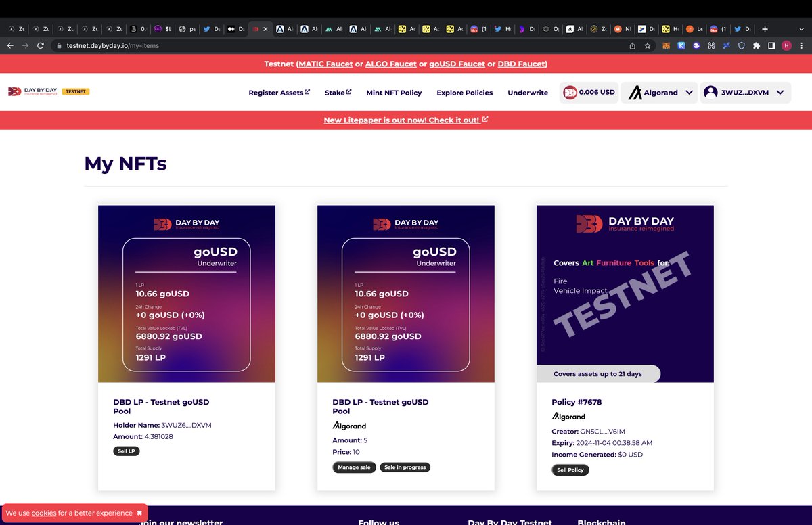Open the Stake menu item
Screen dimensions: 812x525
pos(338,93)
